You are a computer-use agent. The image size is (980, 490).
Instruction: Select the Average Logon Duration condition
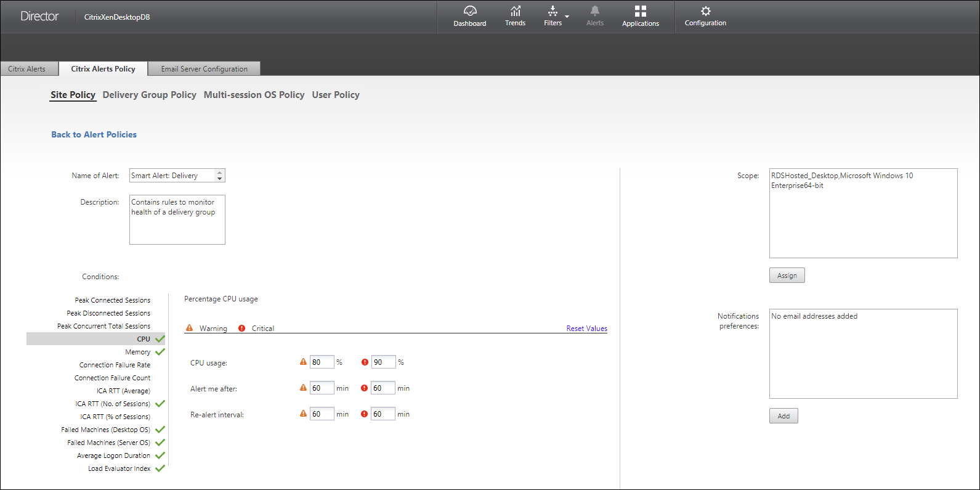pos(113,455)
